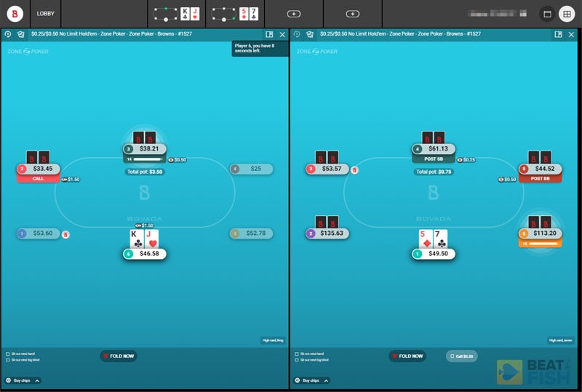The height and width of the screenshot is (392, 582).
Task: Pop out the left poker table window
Action: click(269, 34)
